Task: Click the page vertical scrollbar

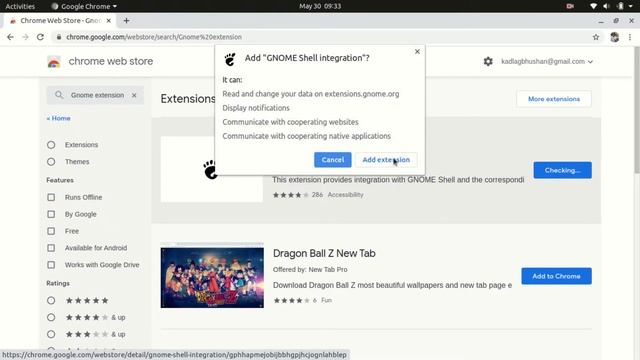Action: point(636,110)
